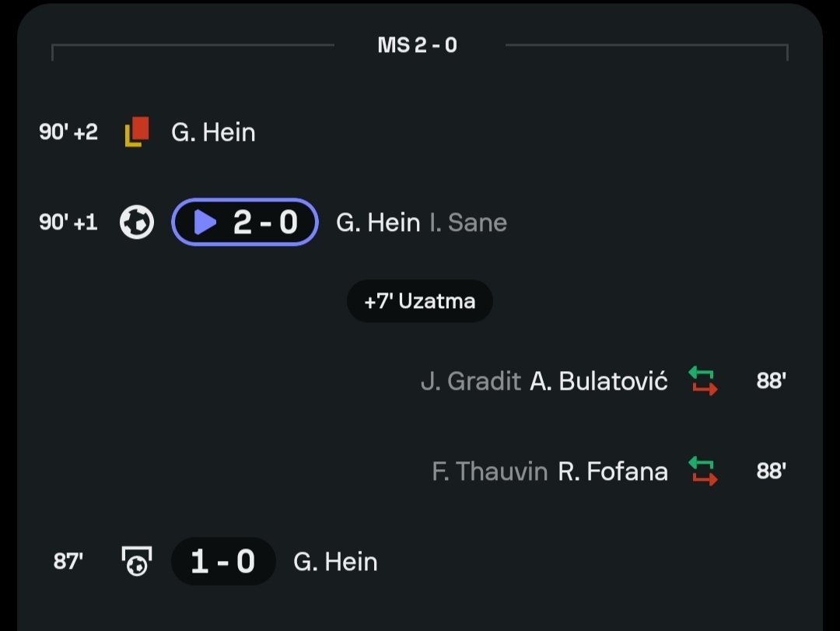Image resolution: width=840 pixels, height=631 pixels.
Task: Open A. Bulatović player profile
Action: [599, 381]
